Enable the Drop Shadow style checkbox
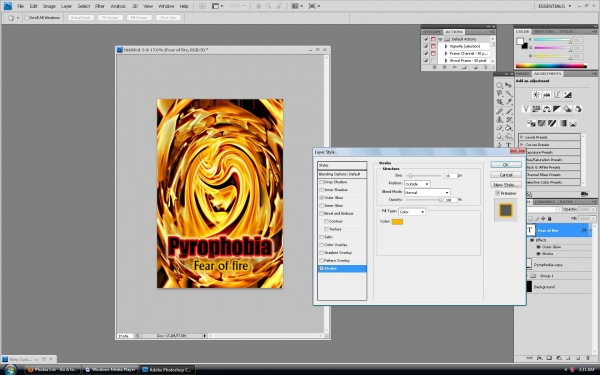600x375 pixels. pyautogui.click(x=322, y=182)
